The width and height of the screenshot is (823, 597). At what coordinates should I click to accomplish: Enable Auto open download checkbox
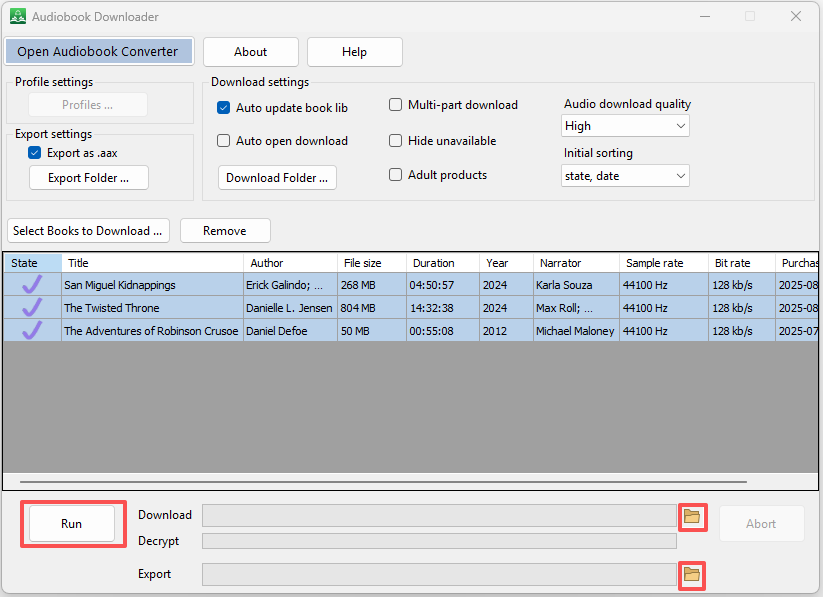[x=224, y=141]
